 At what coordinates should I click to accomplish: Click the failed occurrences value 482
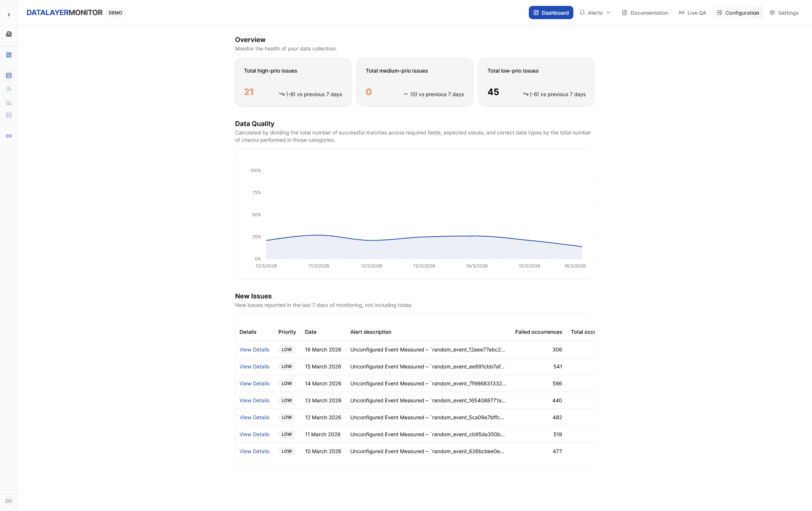coord(557,417)
